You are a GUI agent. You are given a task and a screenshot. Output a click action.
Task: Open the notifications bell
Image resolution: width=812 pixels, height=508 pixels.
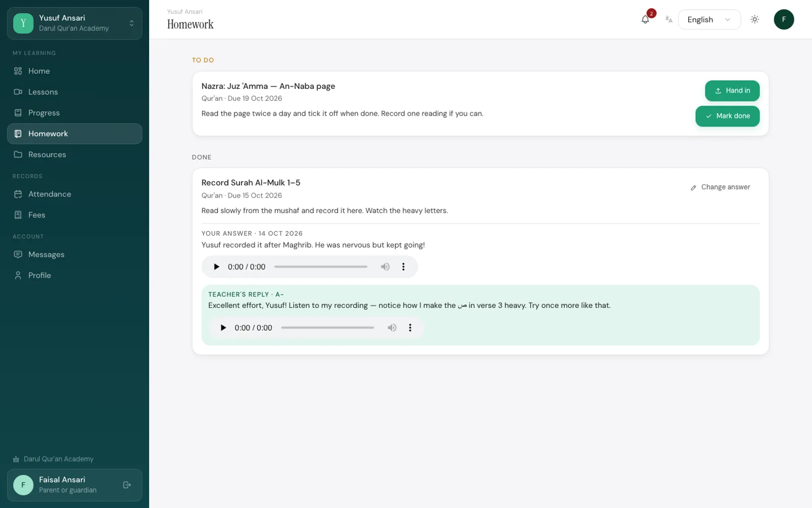click(645, 20)
